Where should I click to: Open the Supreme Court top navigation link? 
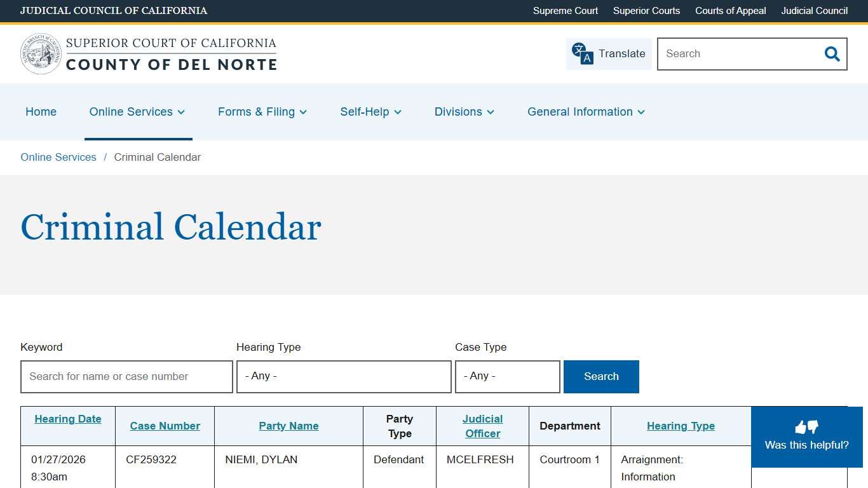point(565,11)
